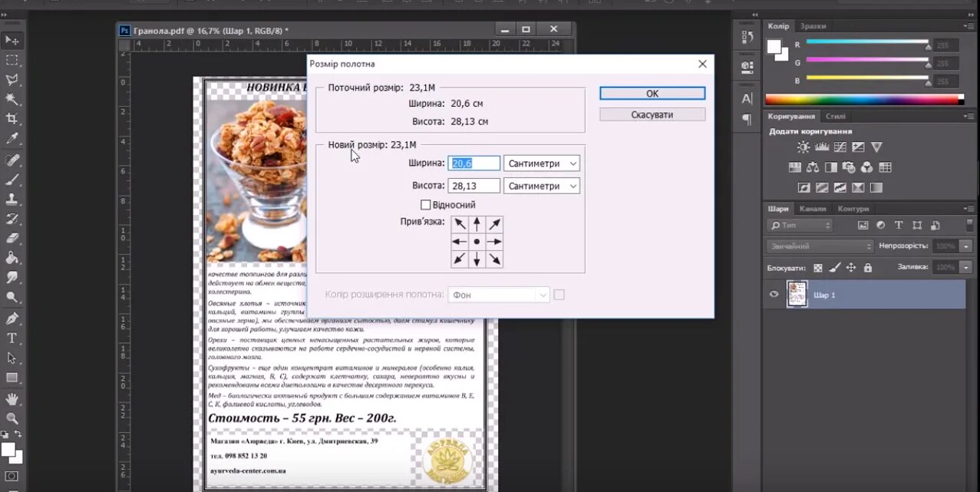Toggle lock position for layer
The height and width of the screenshot is (492, 980).
point(851,268)
